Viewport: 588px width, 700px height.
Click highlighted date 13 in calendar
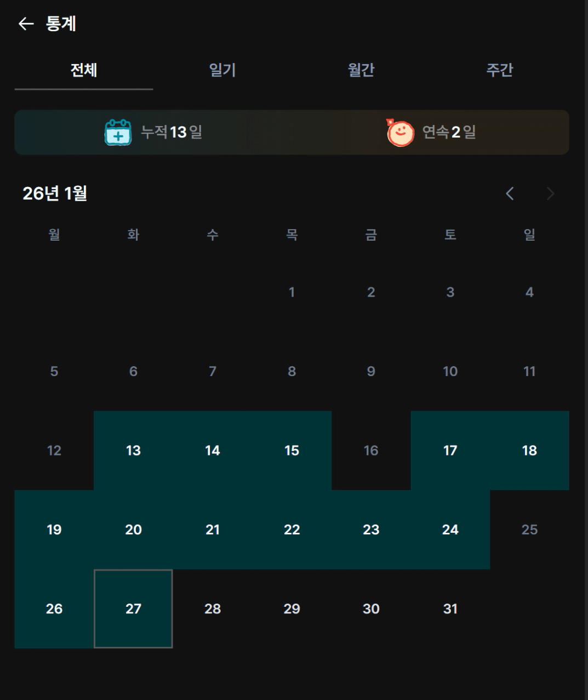point(133,451)
